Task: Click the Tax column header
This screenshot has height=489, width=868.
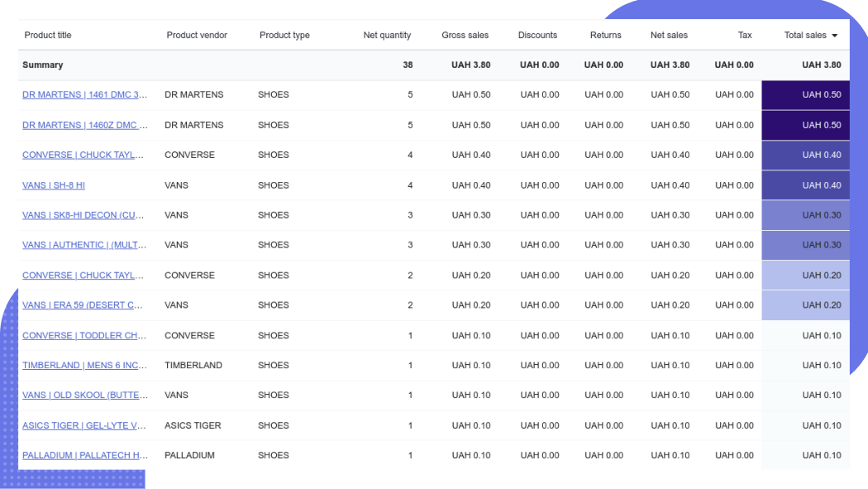Action: [745, 35]
